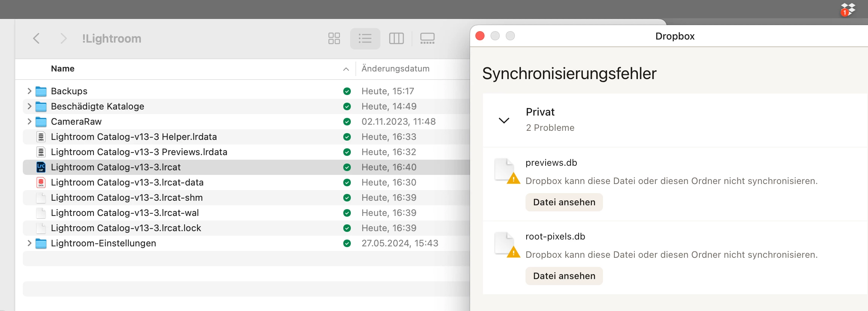Toggle sort direction arrow in Name column
Image resolution: width=868 pixels, height=311 pixels.
(346, 69)
